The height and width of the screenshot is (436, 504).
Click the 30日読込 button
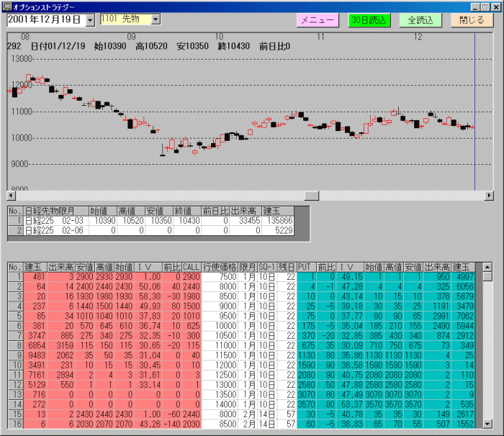[369, 20]
